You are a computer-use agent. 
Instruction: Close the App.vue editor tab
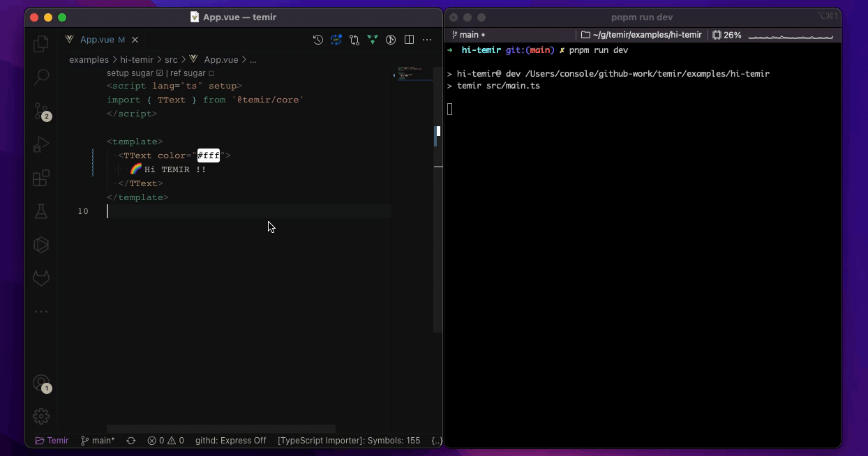[135, 40]
